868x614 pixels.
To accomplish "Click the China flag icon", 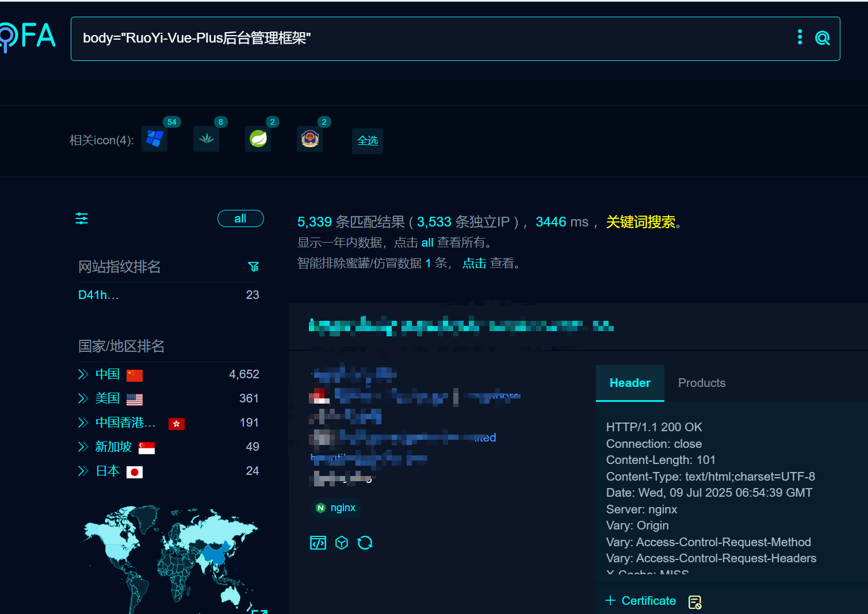I will 135,375.
